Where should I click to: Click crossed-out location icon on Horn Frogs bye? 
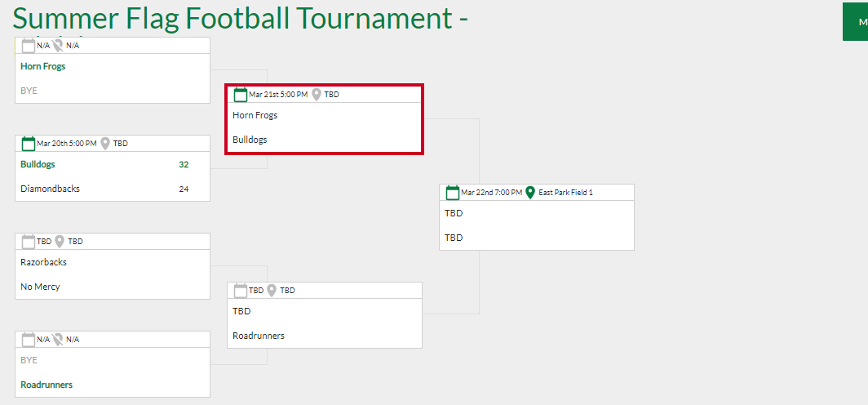58,46
